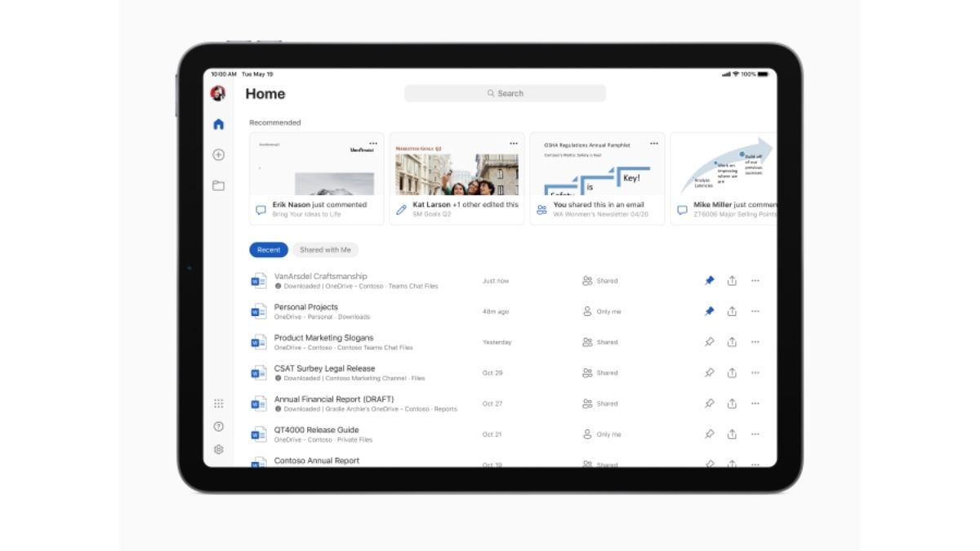Click the Word icon for Annual Financial Report
The height and width of the screenshot is (551, 980).
point(259,404)
